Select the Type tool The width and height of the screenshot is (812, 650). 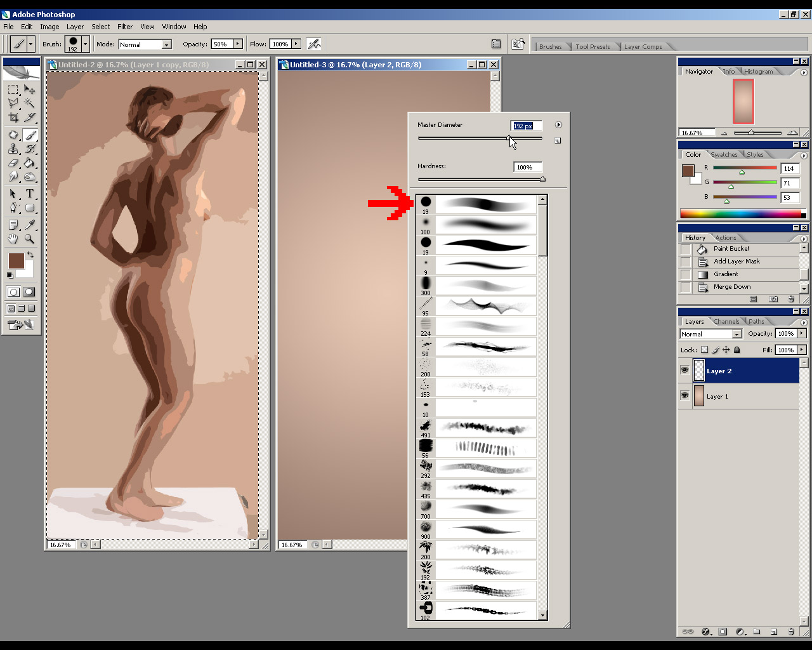point(30,194)
